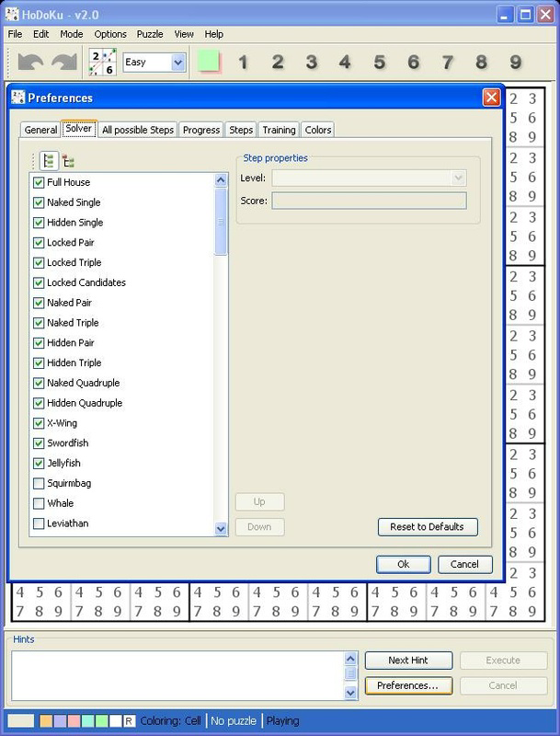Select the Jellyfish row label
Screen dimensions: 560x736
click(63, 464)
